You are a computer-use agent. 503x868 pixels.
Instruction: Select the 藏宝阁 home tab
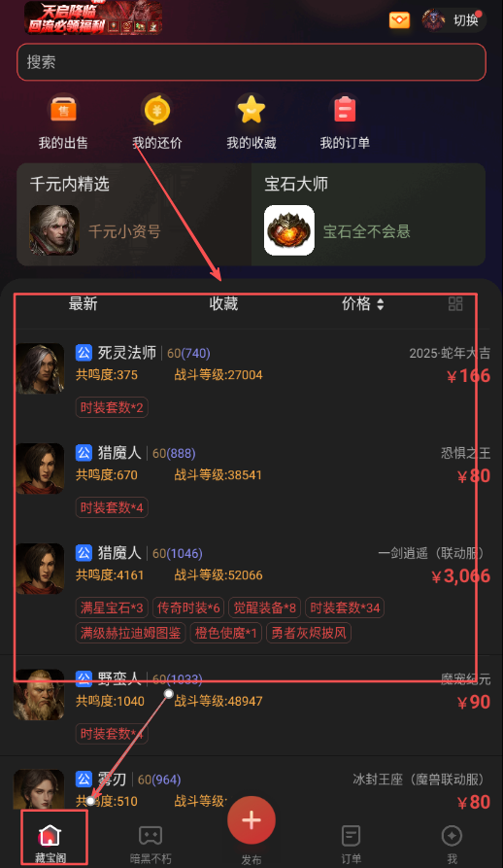(x=50, y=844)
